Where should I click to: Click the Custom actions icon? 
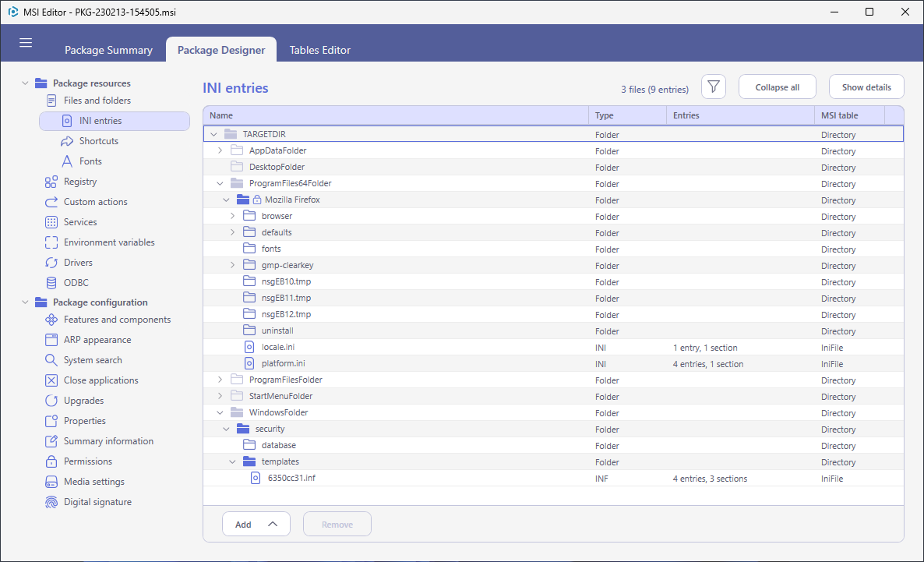tap(51, 202)
